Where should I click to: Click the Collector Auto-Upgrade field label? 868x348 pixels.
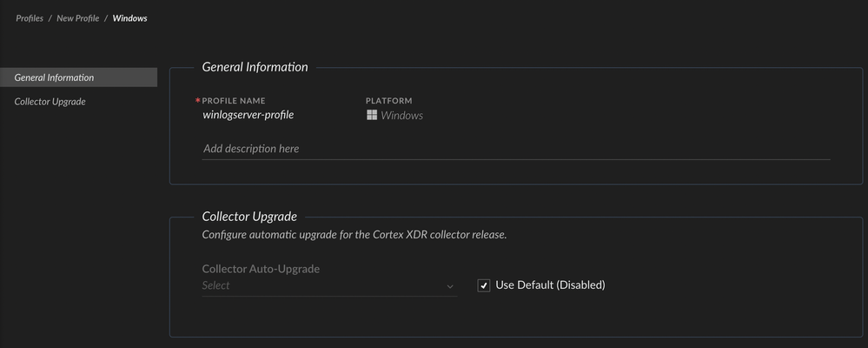click(261, 269)
